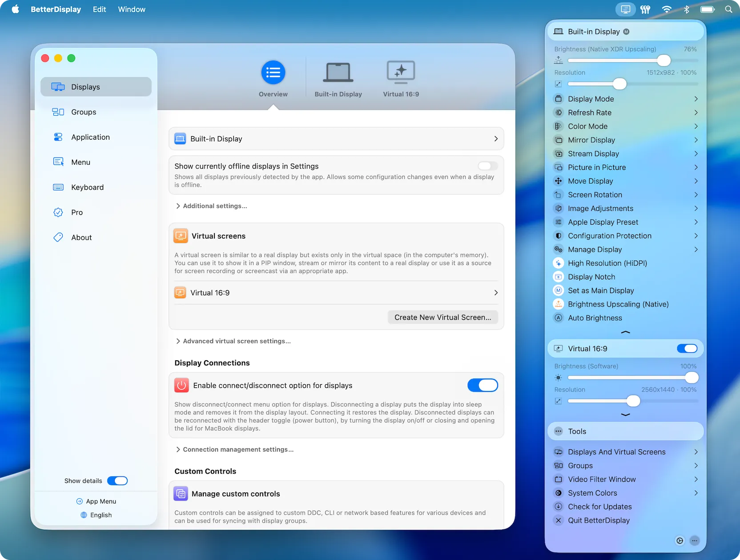Switch to the Built-in Display tab

(x=338, y=78)
